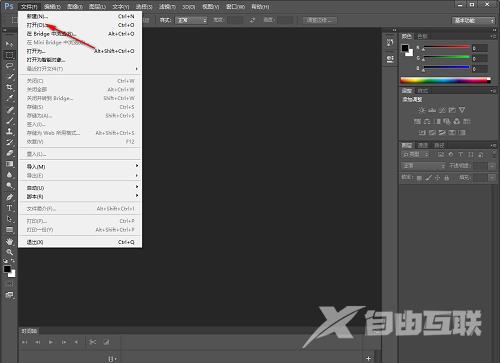This screenshot has width=500, height=363.
Task: Click the scissors split icon in timeline
Action: point(93,342)
